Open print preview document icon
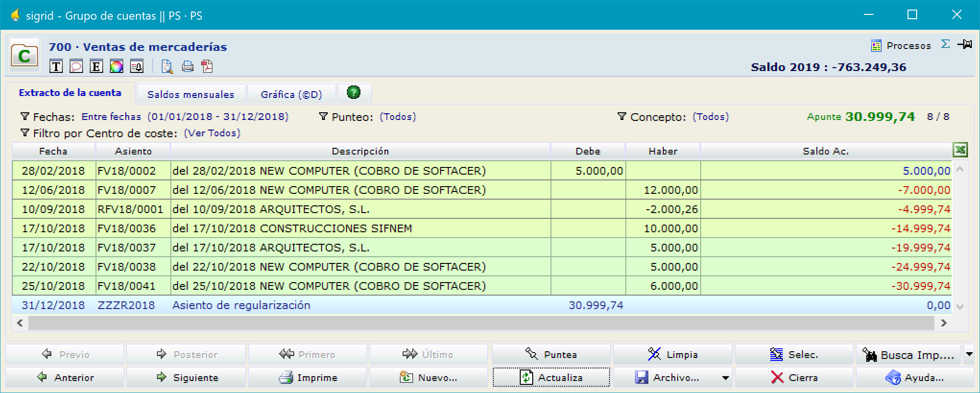Screen dimensions: 980x393 point(167,66)
